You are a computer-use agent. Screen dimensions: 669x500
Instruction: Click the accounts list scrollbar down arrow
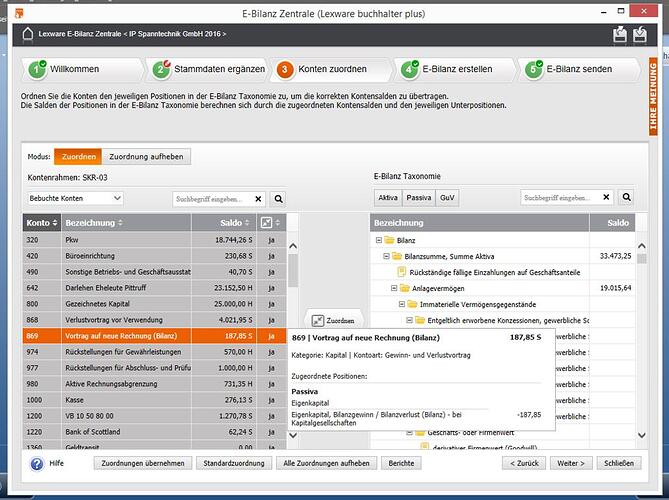(x=293, y=435)
